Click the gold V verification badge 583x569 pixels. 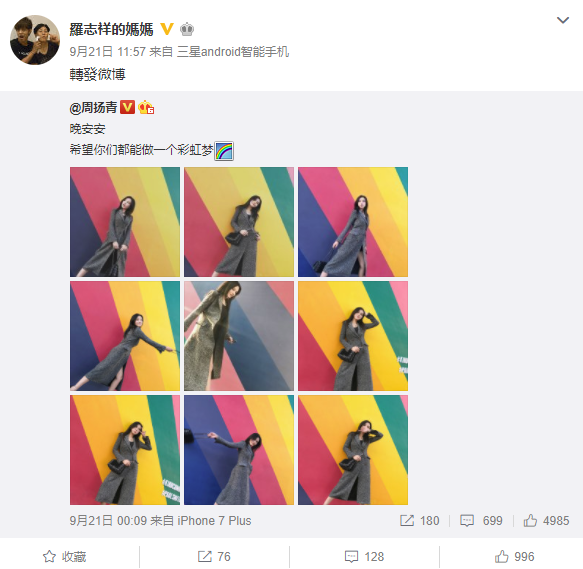[167, 29]
